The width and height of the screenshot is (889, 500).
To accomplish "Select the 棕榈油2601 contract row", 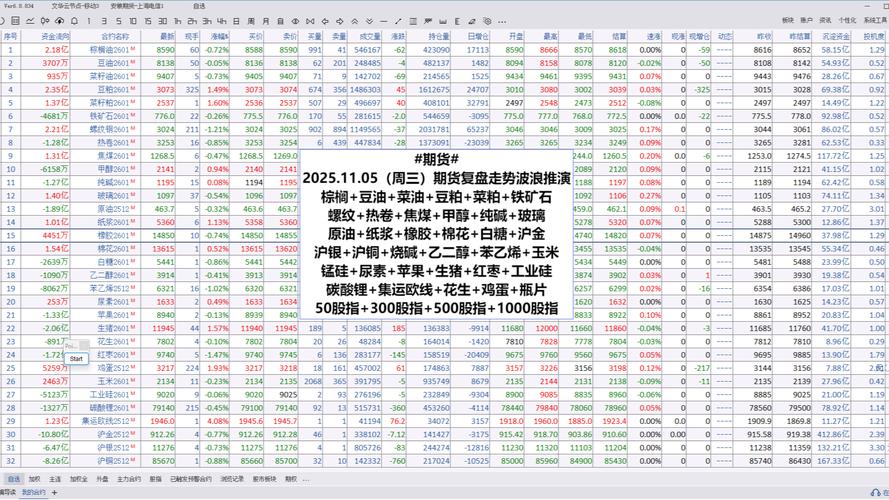I will click(444, 49).
